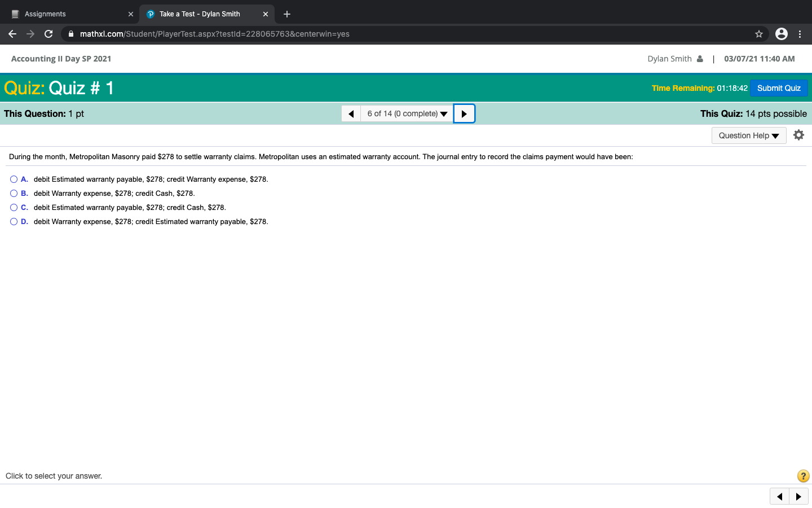Image resolution: width=812 pixels, height=508 pixels.
Task: Reload the page in the browser
Action: (48, 34)
